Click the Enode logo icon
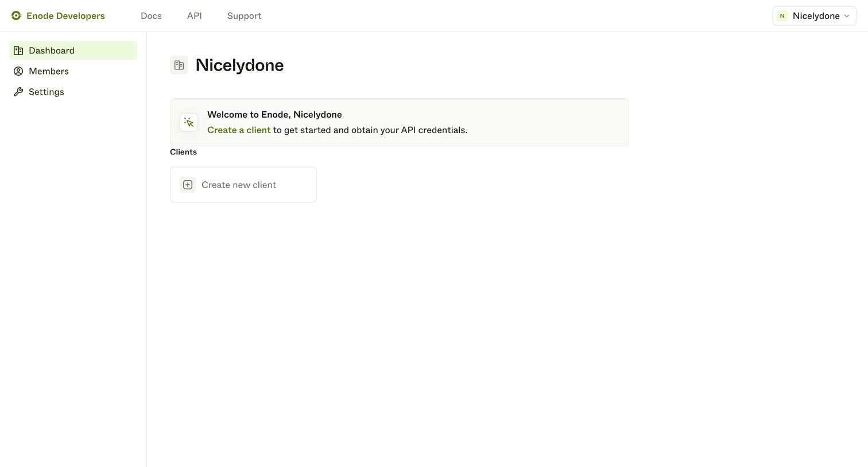This screenshot has width=868, height=467. (16, 16)
